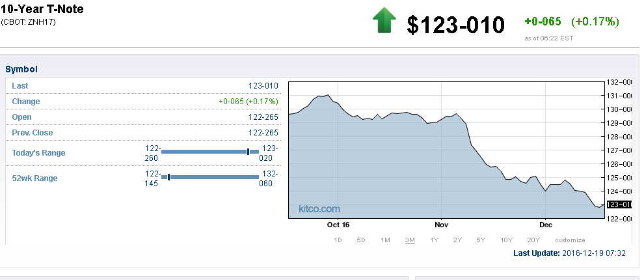Click the 52wk Range slider marker
Viewport: 644px width, 280px height.
[x=169, y=177]
